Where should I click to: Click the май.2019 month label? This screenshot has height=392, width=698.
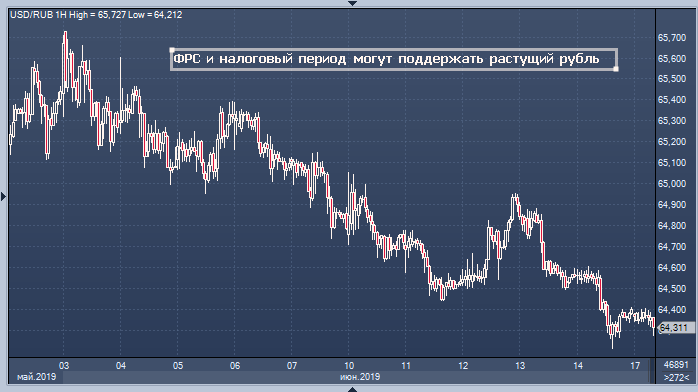[37, 377]
